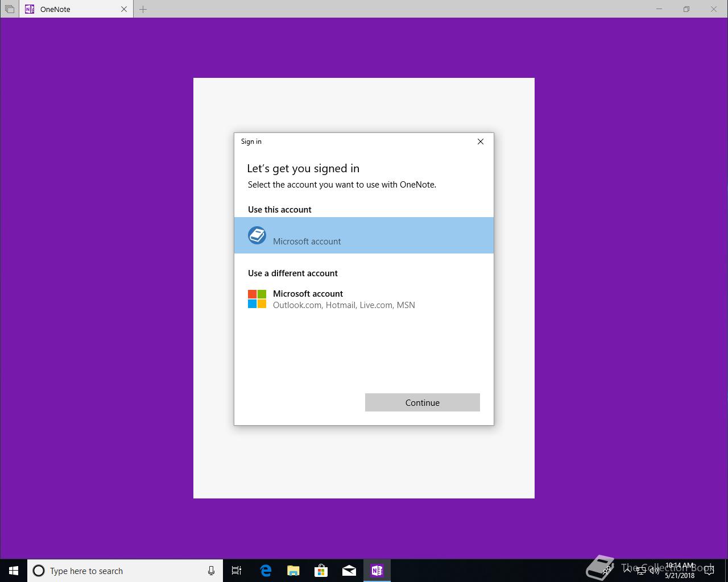Open the tab sets icon at top-left

10,9
